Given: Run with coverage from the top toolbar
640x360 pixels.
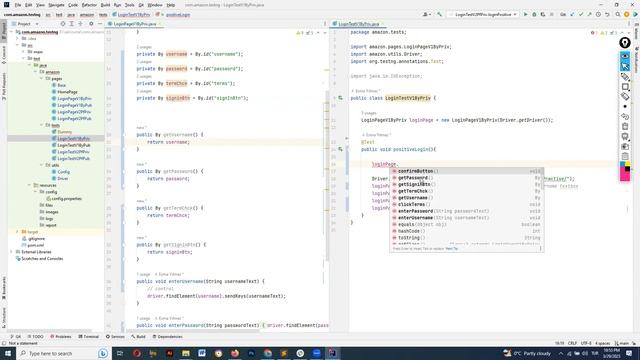Looking at the screenshot, I should click(x=543, y=14).
